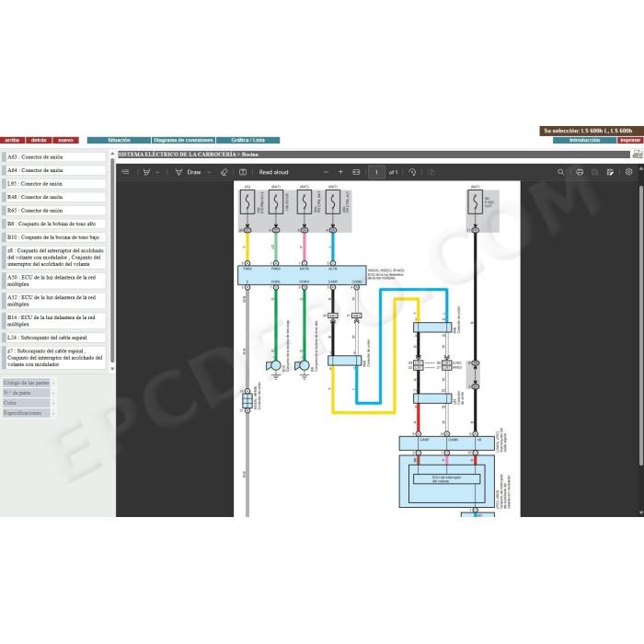Viewport: 644px width, 644px height.
Task: Zoom out with the minus icon
Action: pos(326,172)
